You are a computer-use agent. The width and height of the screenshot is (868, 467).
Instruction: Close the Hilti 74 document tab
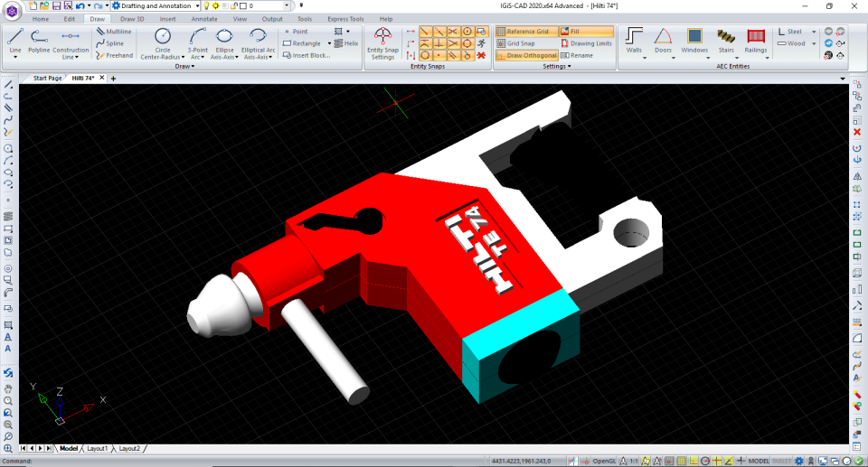click(102, 78)
